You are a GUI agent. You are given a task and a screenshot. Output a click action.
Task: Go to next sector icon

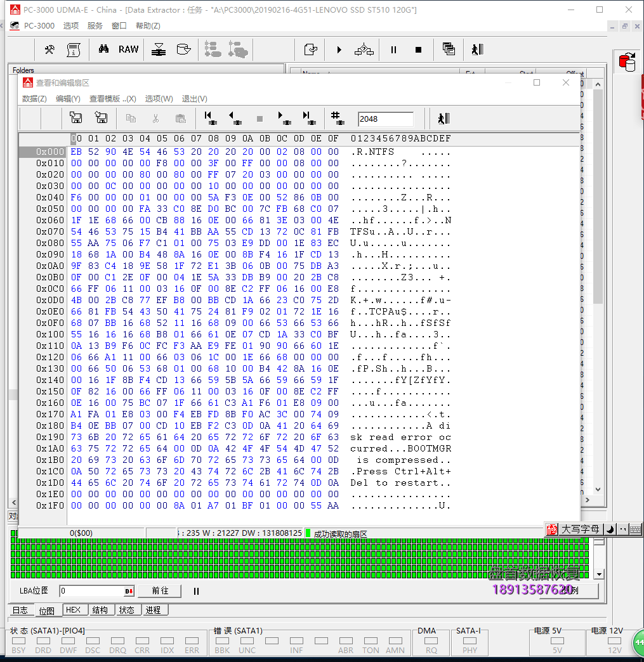click(x=284, y=118)
